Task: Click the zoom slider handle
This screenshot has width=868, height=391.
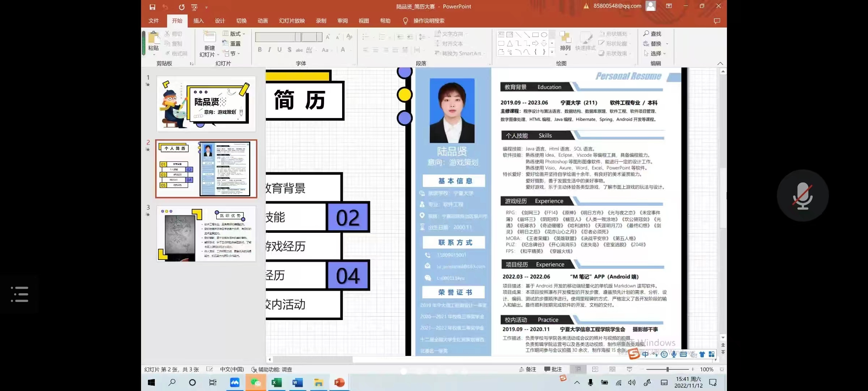Action: (x=668, y=369)
